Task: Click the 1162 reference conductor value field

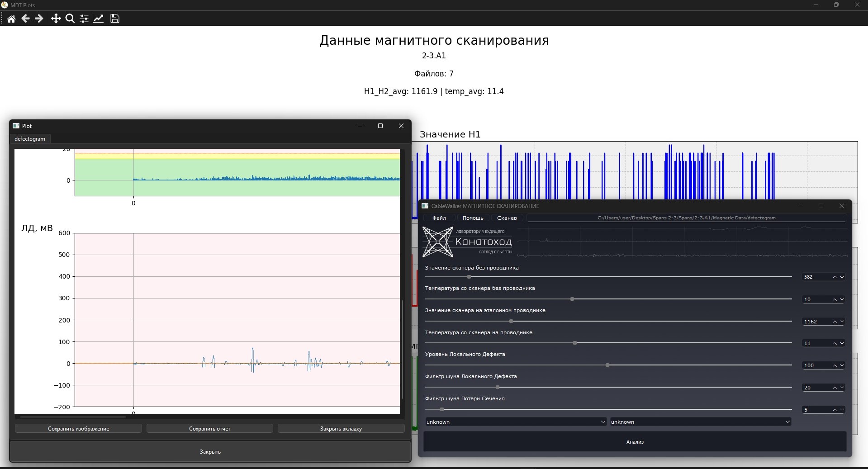Action: (x=816, y=322)
